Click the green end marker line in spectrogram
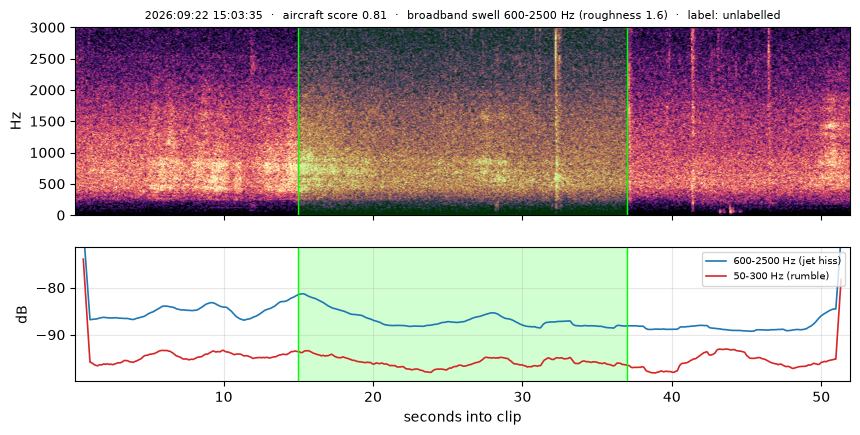 [x=627, y=121]
